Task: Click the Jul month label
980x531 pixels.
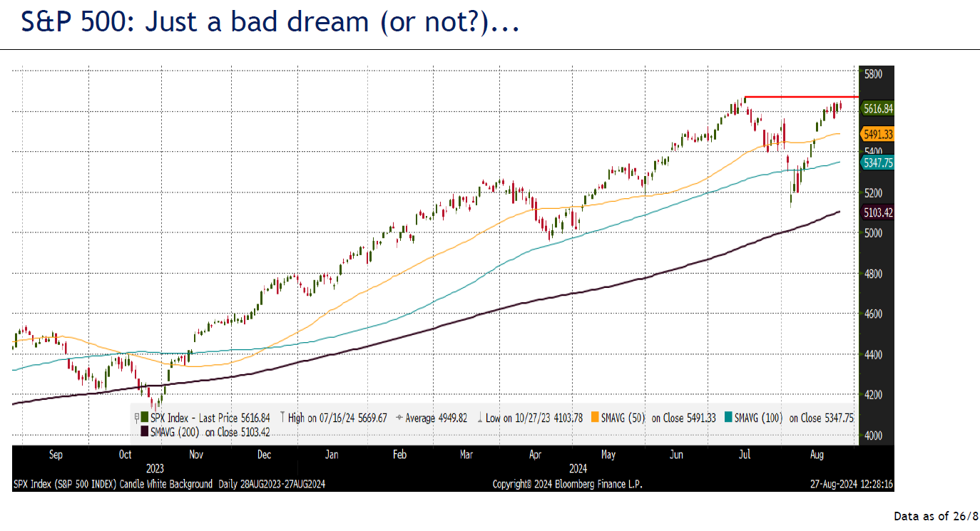Action: pyautogui.click(x=746, y=454)
